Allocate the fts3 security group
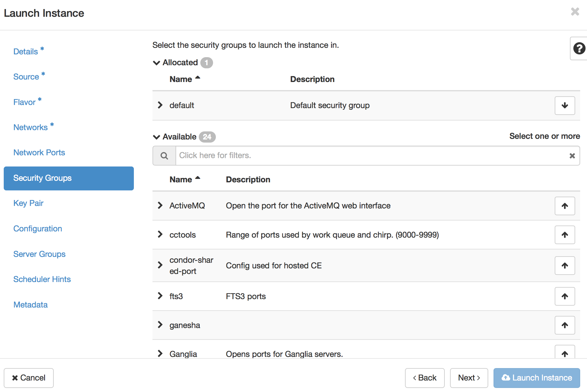587x392 pixels. 564,296
